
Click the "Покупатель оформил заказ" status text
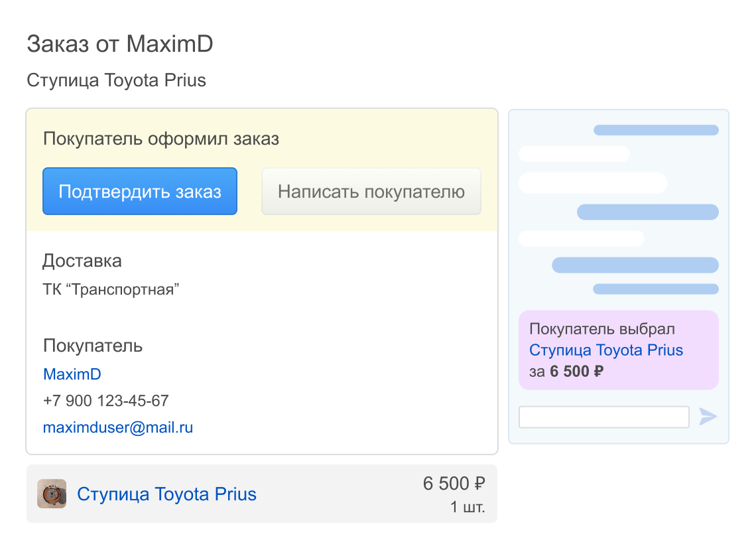tap(161, 139)
